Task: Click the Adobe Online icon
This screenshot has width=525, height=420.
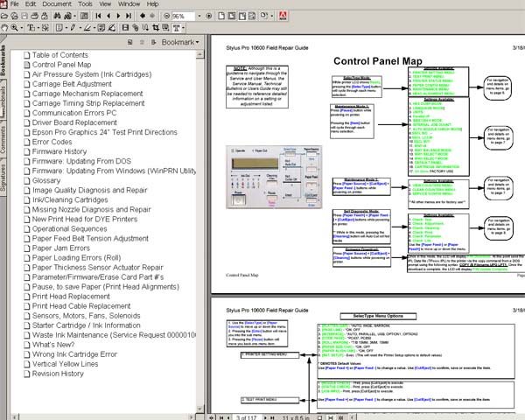Action: pyautogui.click(x=283, y=16)
